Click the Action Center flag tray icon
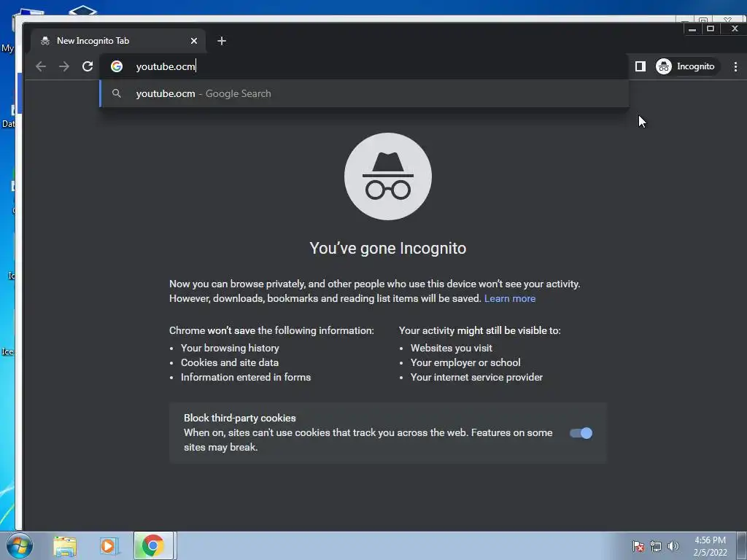The width and height of the screenshot is (747, 560). tap(638, 546)
